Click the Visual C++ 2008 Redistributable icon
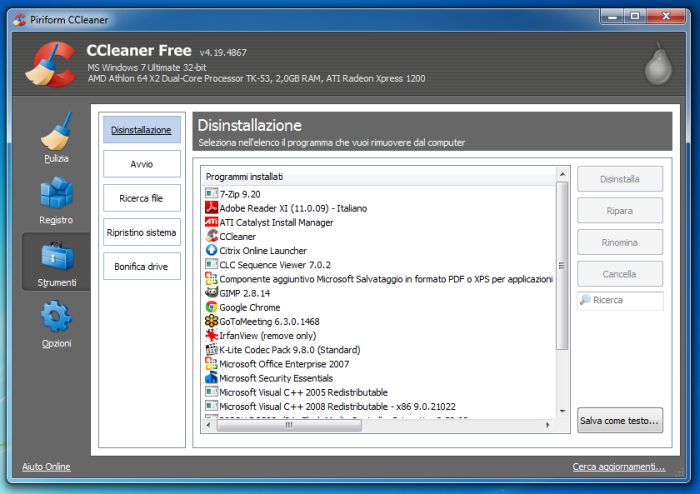The image size is (700, 494). click(x=211, y=406)
